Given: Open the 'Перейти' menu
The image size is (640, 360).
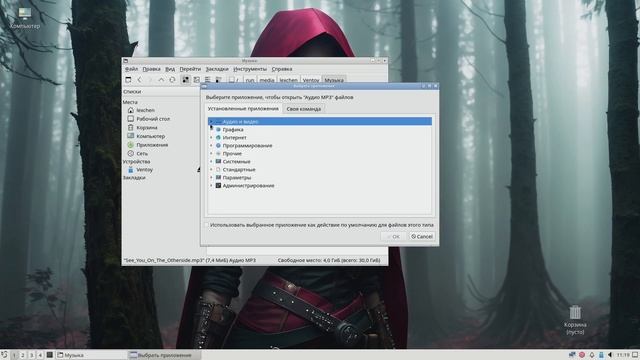Looking at the screenshot, I should point(190,69).
